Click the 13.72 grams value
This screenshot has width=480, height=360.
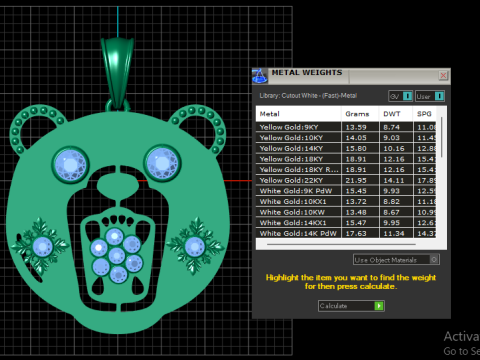(356, 202)
